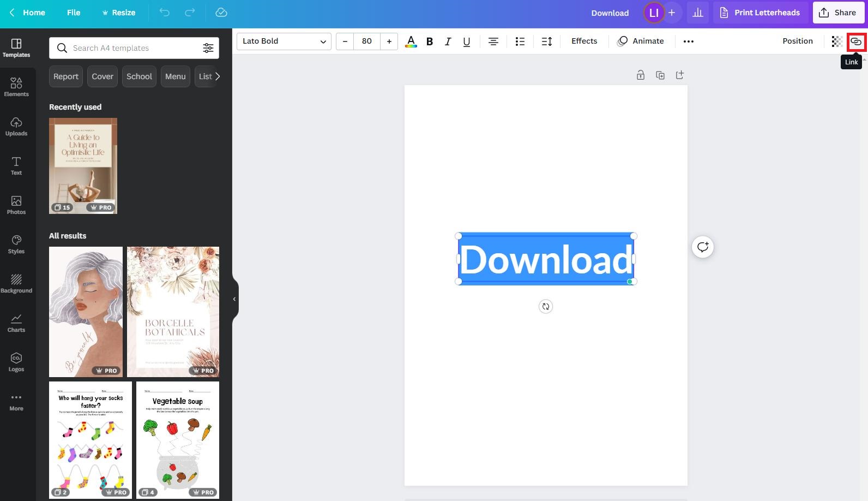Add a comment on the canvas

click(703, 247)
